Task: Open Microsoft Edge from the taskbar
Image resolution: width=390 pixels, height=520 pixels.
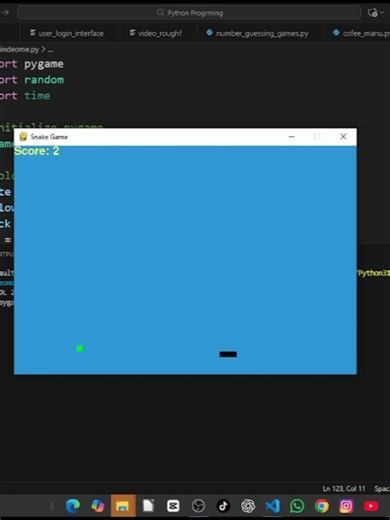Action: click(x=73, y=506)
